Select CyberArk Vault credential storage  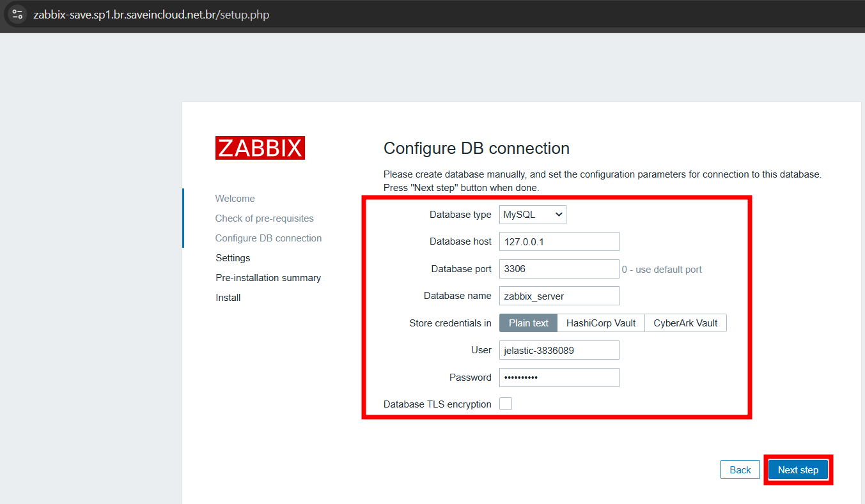click(685, 323)
